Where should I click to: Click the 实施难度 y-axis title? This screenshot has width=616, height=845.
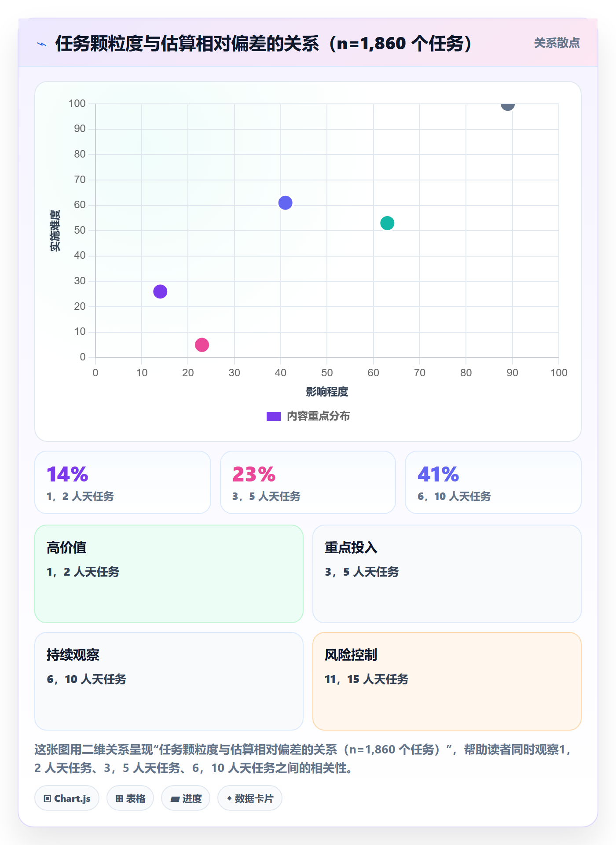point(55,231)
